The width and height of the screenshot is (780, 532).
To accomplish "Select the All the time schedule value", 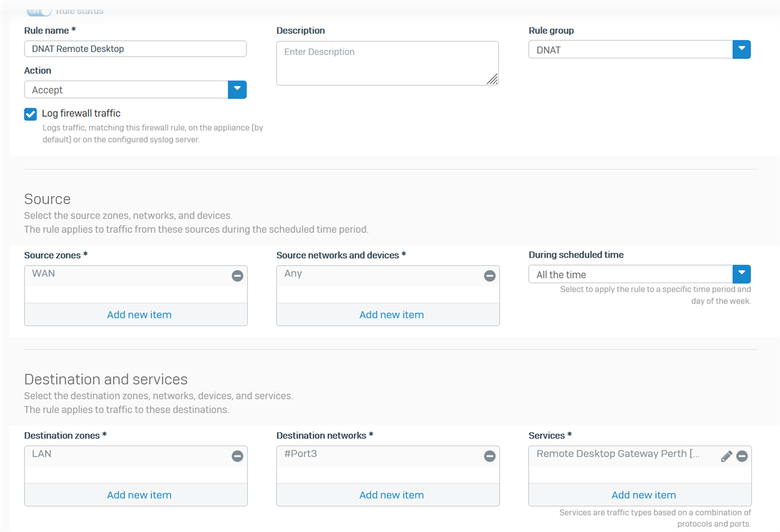I will (x=631, y=274).
